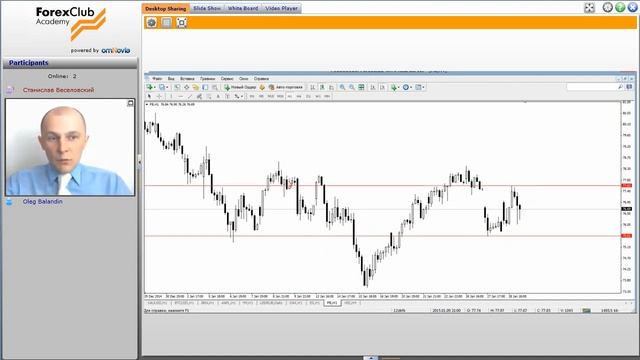Screen dimensions: 640x360
Task: Switch to the Desktop Sharing tab
Action: (165, 8)
